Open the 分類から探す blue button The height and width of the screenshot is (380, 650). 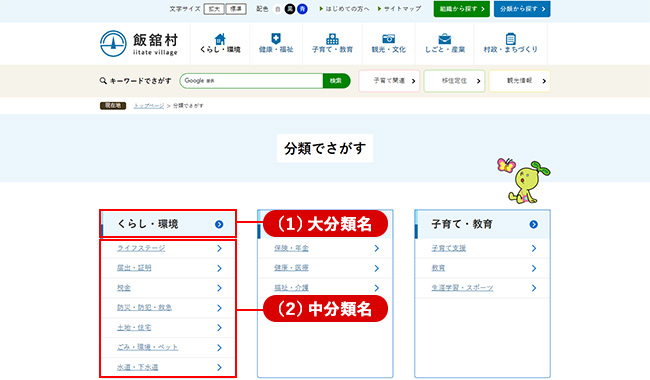522,9
